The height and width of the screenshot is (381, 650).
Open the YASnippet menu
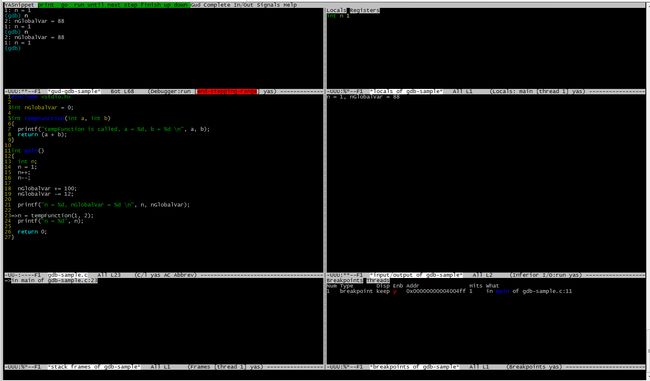[x=19, y=5]
